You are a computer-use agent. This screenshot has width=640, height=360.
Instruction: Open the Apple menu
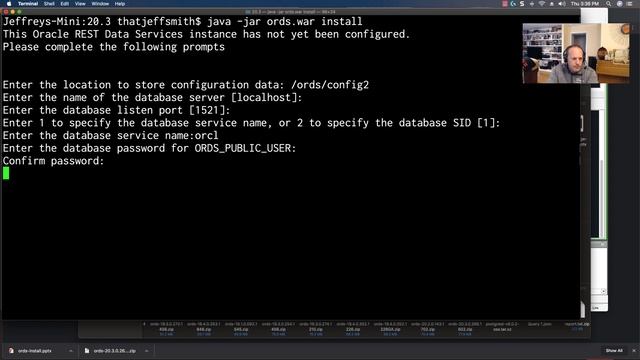pyautogui.click(x=9, y=4)
